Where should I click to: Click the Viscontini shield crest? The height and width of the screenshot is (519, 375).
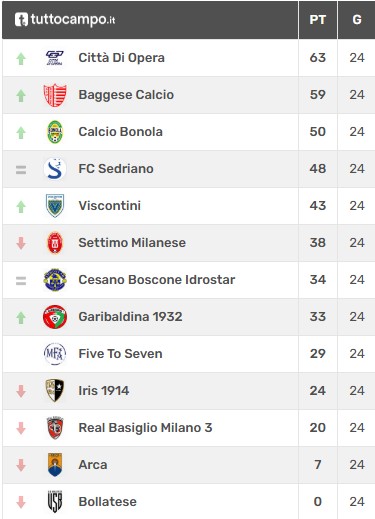(x=55, y=206)
